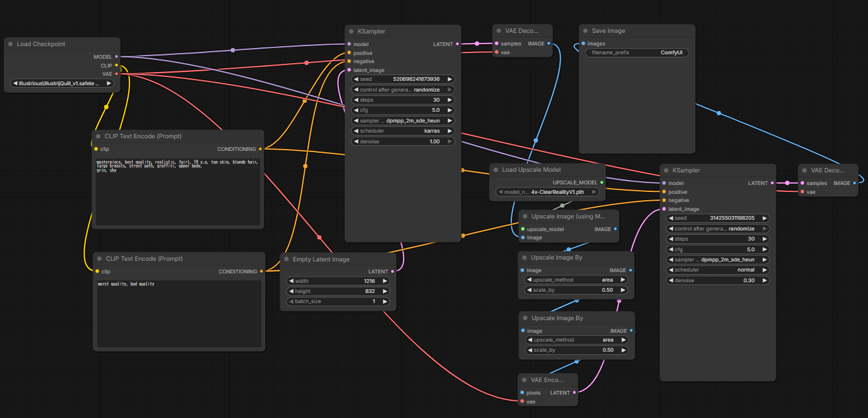Click the denoise 0.30 value field
The height and width of the screenshot is (418, 868).
tap(717, 280)
